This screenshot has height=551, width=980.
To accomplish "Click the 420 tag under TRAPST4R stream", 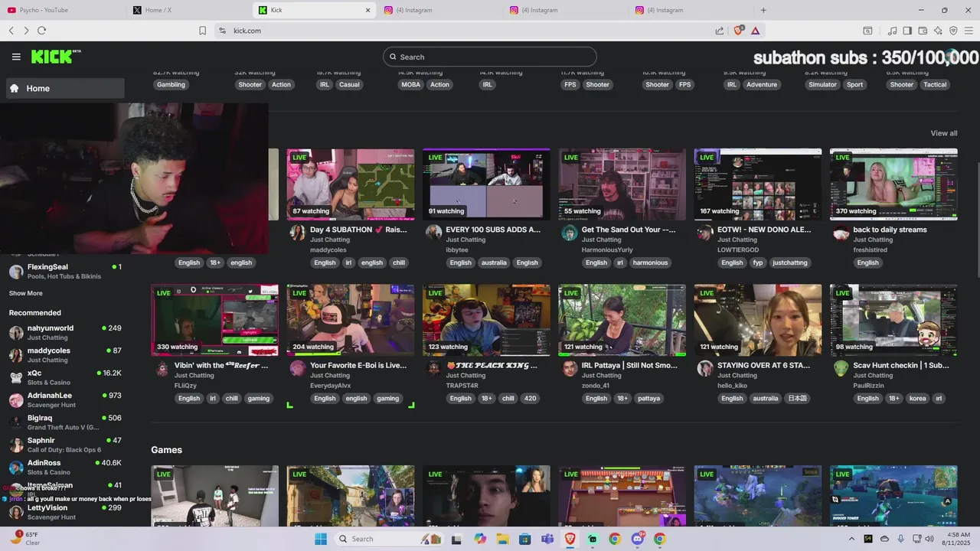I will coord(530,398).
